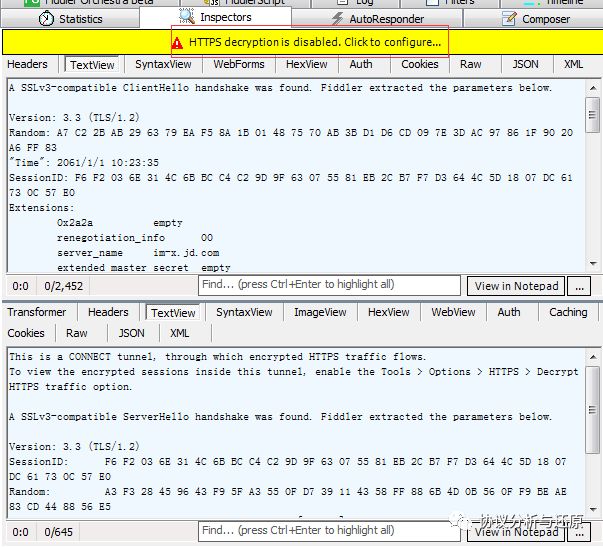Image resolution: width=603 pixels, height=548 pixels.
Task: Click the renegotiation_info extension line
Action: click(135, 238)
